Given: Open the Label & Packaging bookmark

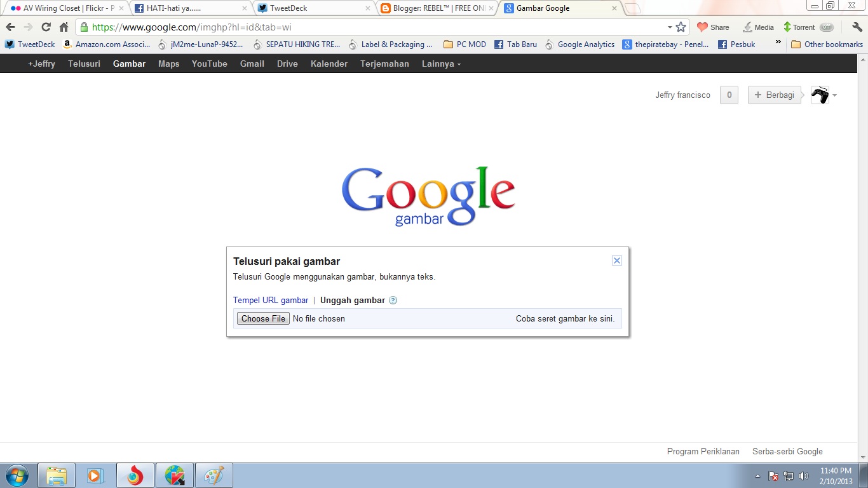Looking at the screenshot, I should point(390,44).
